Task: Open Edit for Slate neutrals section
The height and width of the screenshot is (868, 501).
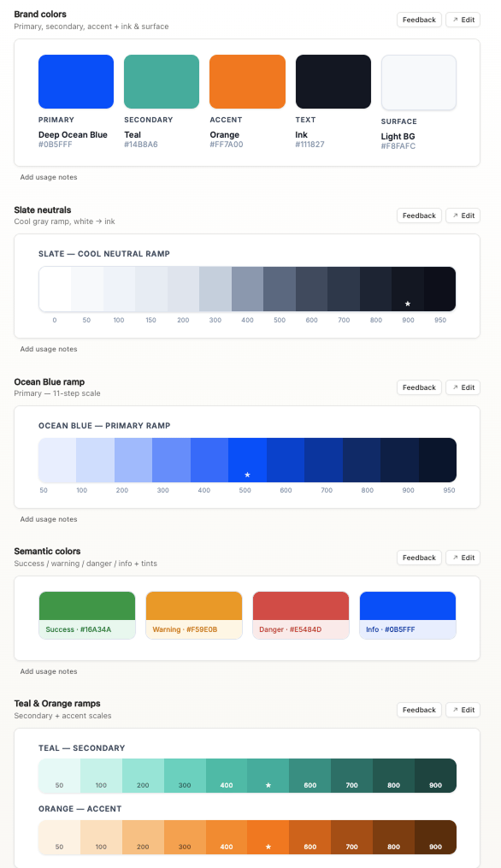Action: pos(463,216)
